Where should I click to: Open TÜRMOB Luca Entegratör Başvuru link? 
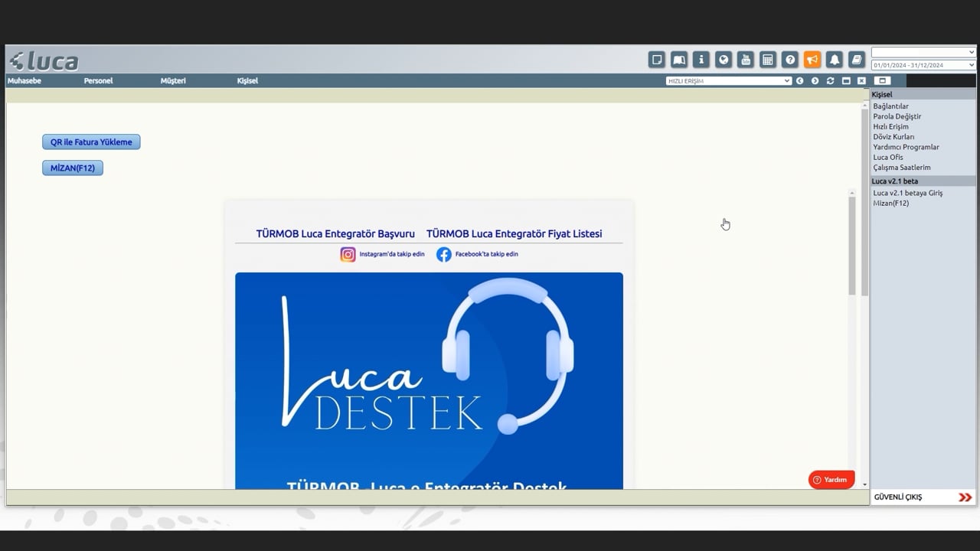click(x=335, y=233)
